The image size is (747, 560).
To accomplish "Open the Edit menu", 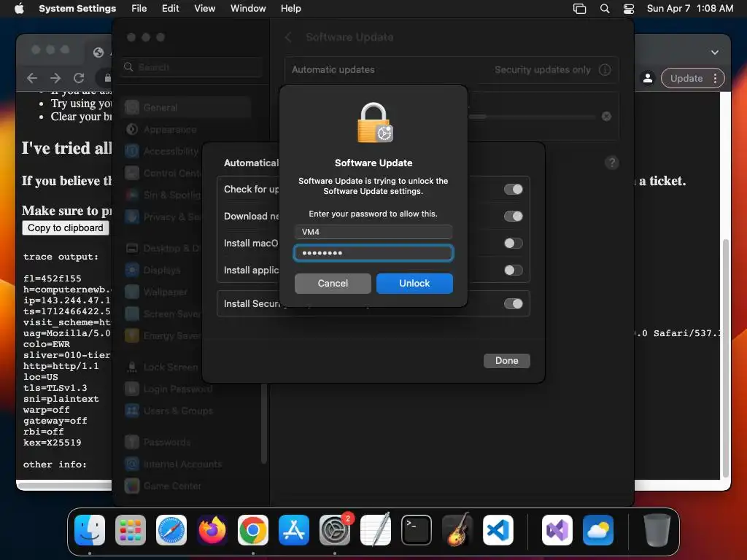I will [x=170, y=9].
